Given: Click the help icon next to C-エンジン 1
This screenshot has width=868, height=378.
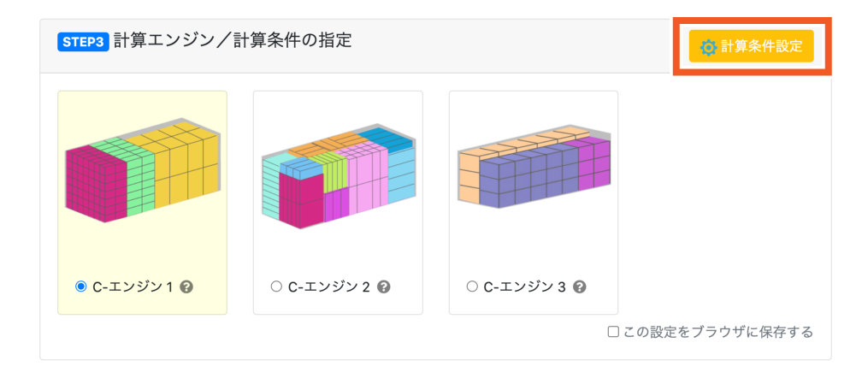Looking at the screenshot, I should click(186, 286).
